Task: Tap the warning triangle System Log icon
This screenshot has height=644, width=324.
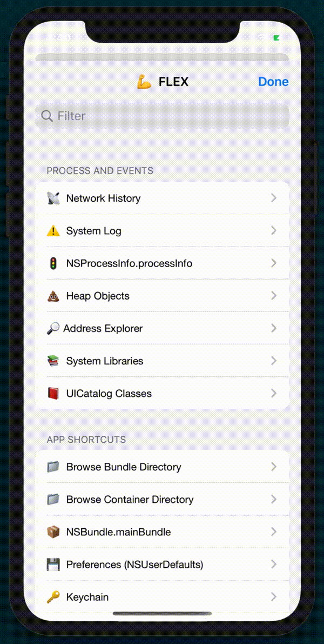Action: (x=53, y=231)
